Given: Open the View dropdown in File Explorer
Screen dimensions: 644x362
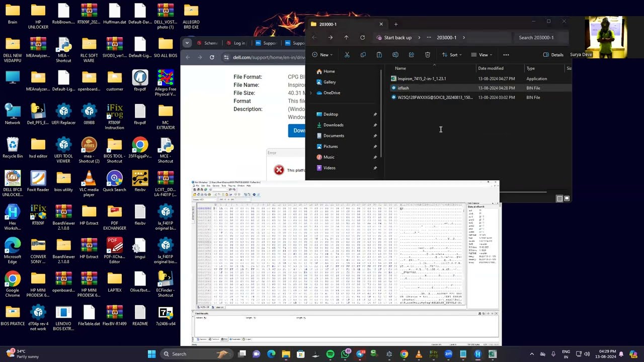Looking at the screenshot, I should pyautogui.click(x=481, y=55).
